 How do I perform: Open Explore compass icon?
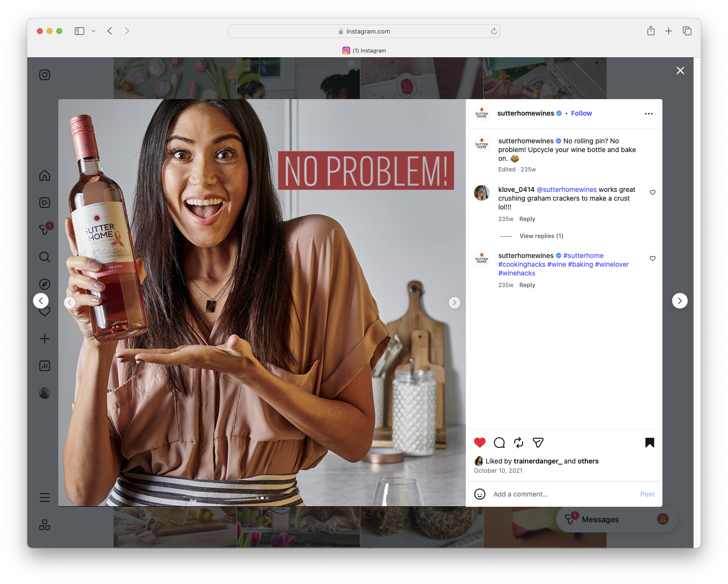coord(45,284)
